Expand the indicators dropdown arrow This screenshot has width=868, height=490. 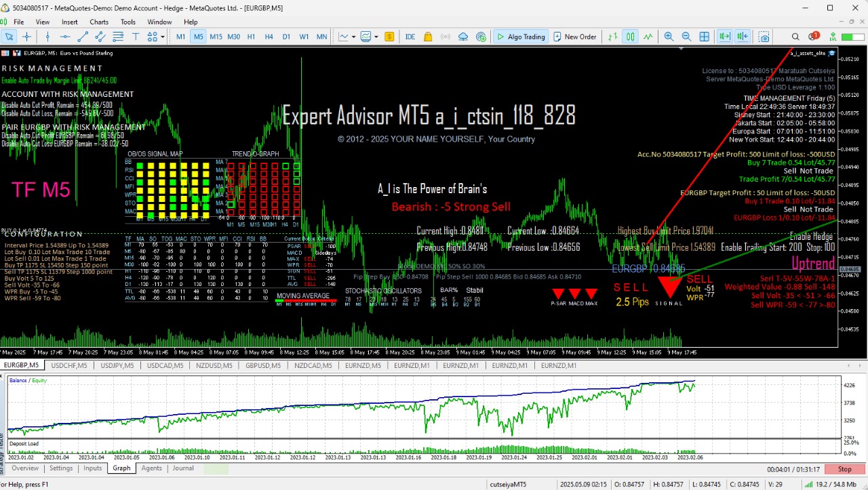click(x=376, y=37)
